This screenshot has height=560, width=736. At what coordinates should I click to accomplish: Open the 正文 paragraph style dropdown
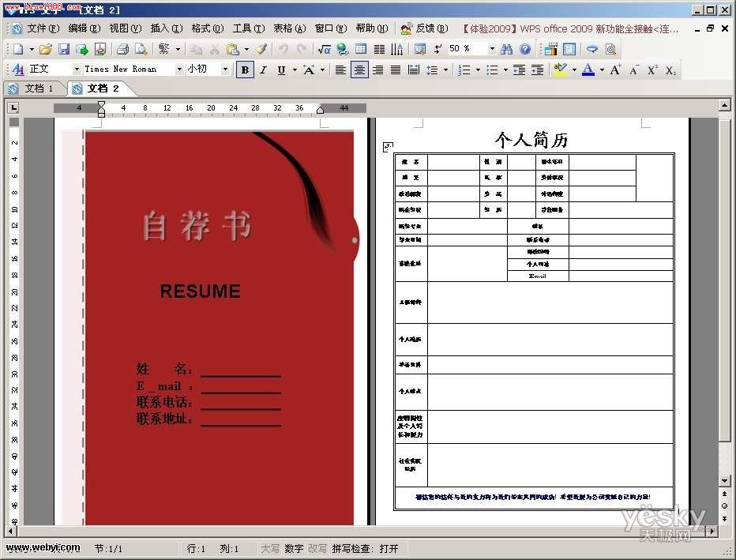click(77, 70)
